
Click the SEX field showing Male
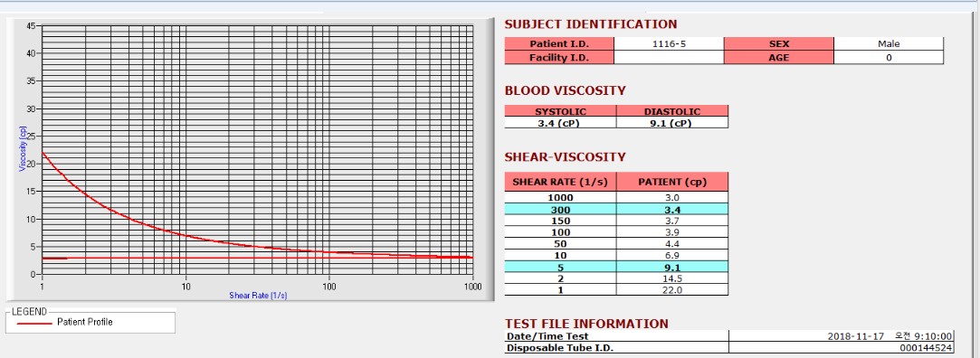click(888, 43)
